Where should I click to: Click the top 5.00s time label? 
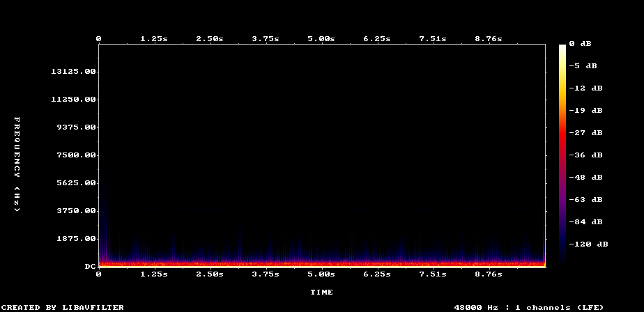pos(321,39)
